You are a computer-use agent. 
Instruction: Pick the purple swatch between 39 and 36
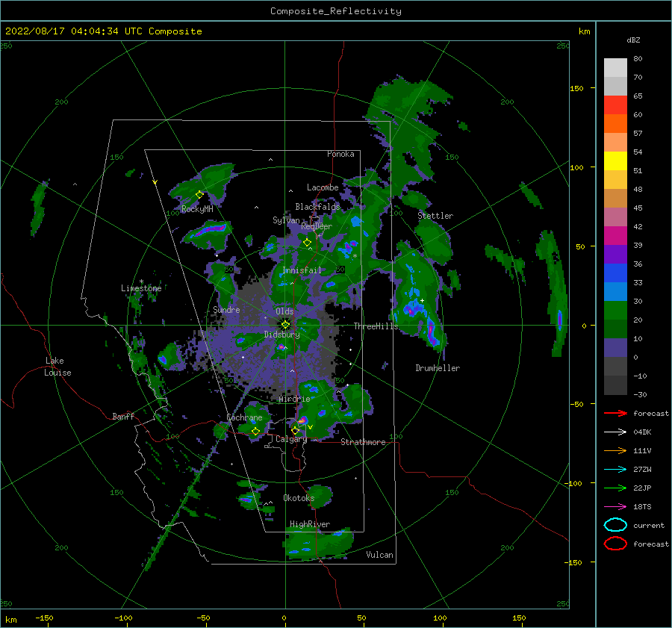[x=615, y=254]
